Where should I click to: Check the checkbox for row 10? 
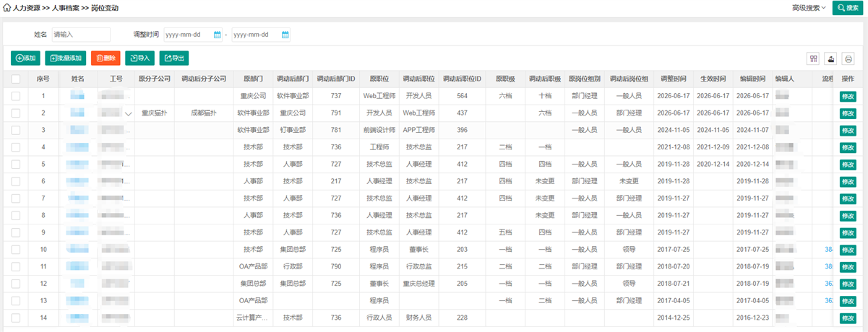click(16, 249)
